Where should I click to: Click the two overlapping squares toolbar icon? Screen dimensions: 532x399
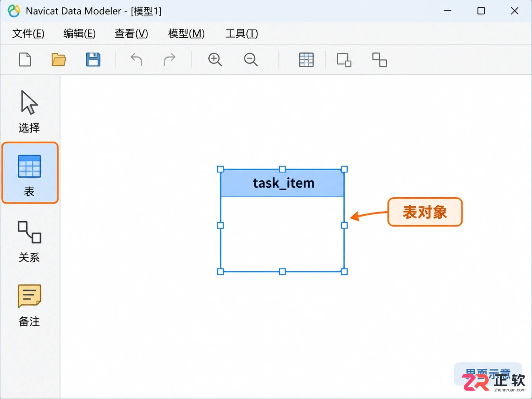(379, 60)
